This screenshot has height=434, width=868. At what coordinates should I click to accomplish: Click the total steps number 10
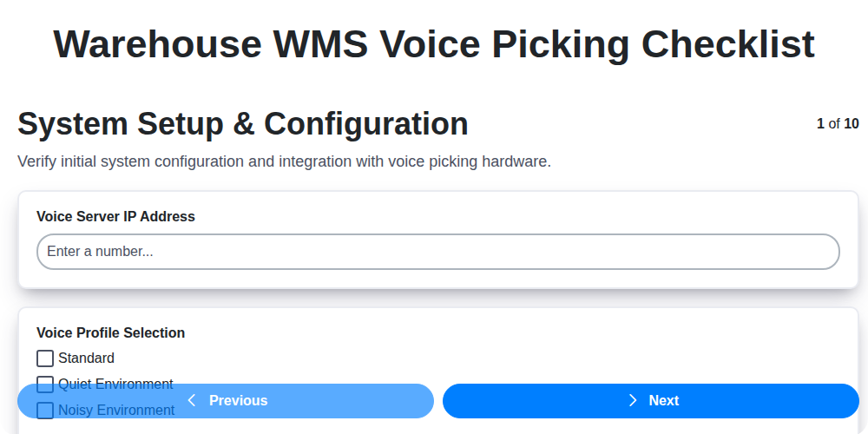pos(852,124)
